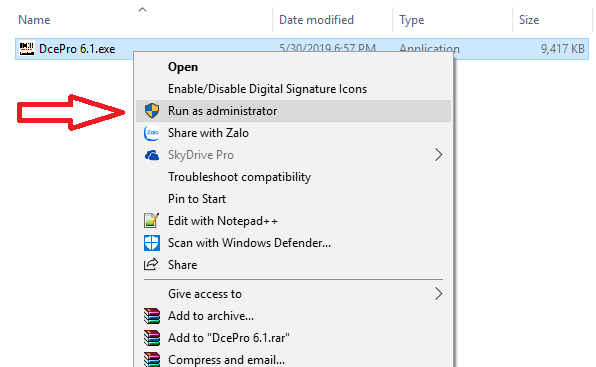The width and height of the screenshot is (596, 367).
Task: Sort by the Name column header
Action: (x=34, y=20)
